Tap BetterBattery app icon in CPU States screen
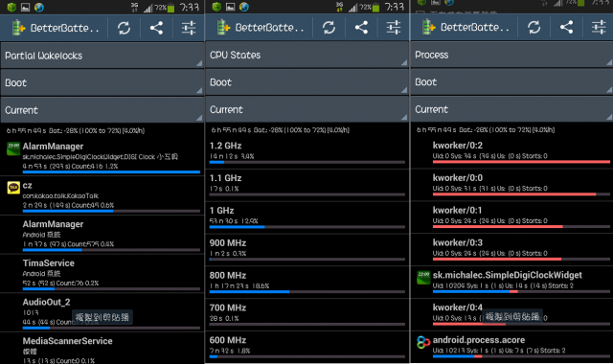Viewport: 613px width, 364px height. pyautogui.click(x=223, y=28)
